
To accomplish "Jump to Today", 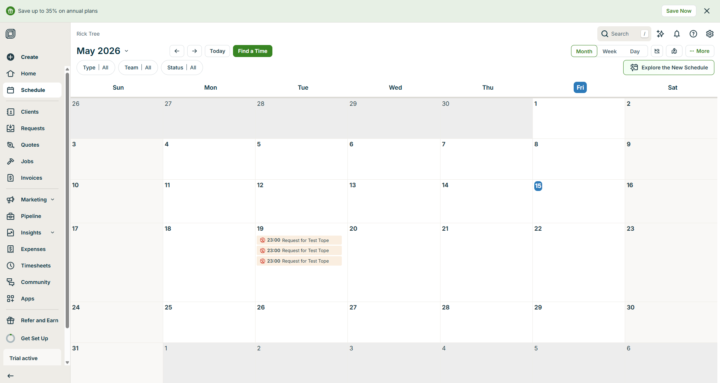I will pyautogui.click(x=217, y=51).
